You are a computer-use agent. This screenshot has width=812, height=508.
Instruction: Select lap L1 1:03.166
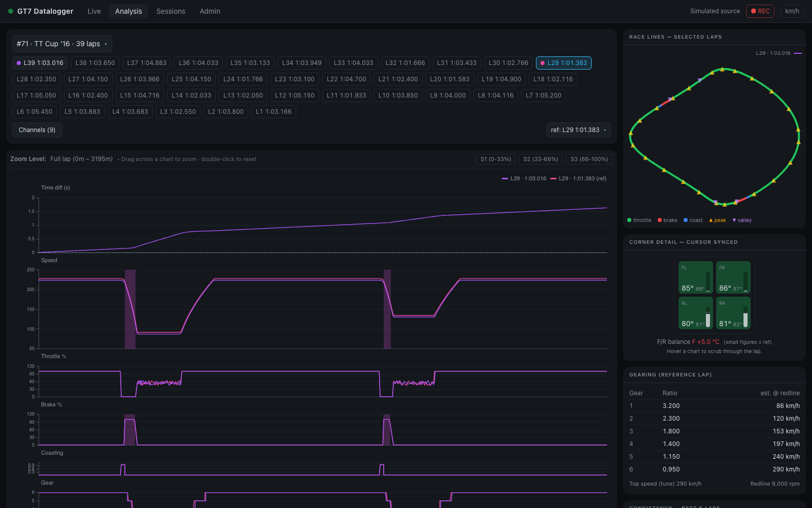(x=274, y=112)
